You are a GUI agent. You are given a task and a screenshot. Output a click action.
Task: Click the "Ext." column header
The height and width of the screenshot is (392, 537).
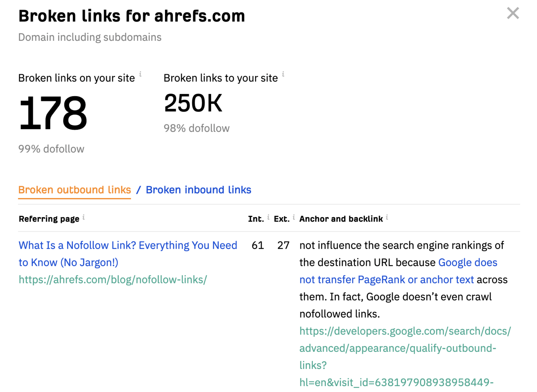(282, 219)
